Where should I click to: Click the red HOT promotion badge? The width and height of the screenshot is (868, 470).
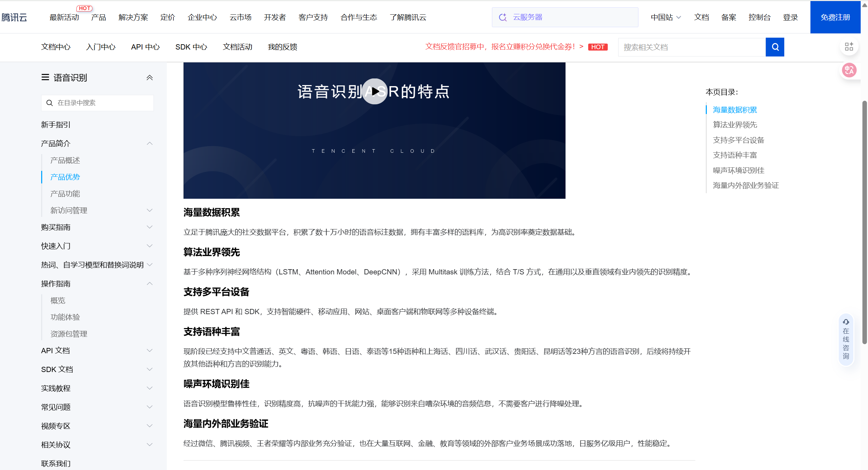pyautogui.click(x=598, y=47)
